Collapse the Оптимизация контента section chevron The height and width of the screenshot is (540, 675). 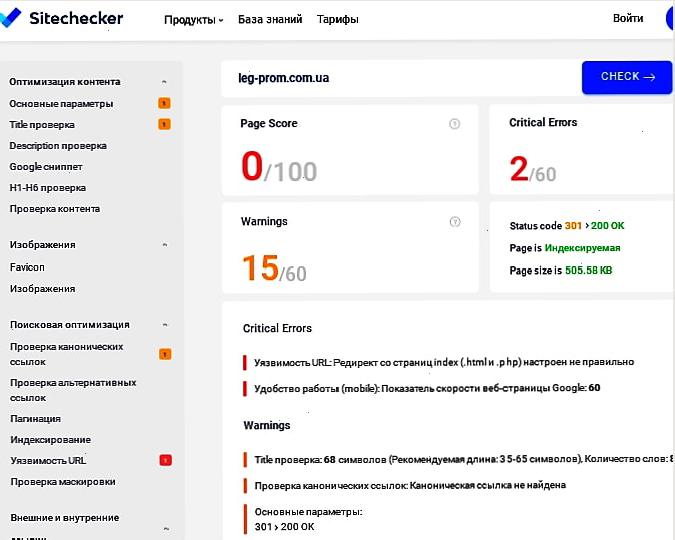coord(164,82)
